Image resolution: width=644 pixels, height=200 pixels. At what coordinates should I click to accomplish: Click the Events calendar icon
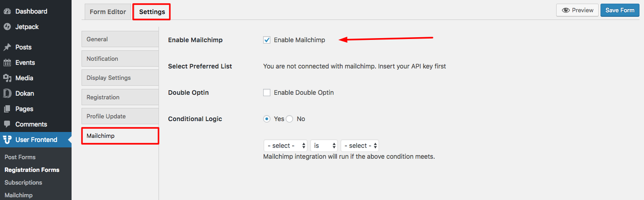pos(7,63)
